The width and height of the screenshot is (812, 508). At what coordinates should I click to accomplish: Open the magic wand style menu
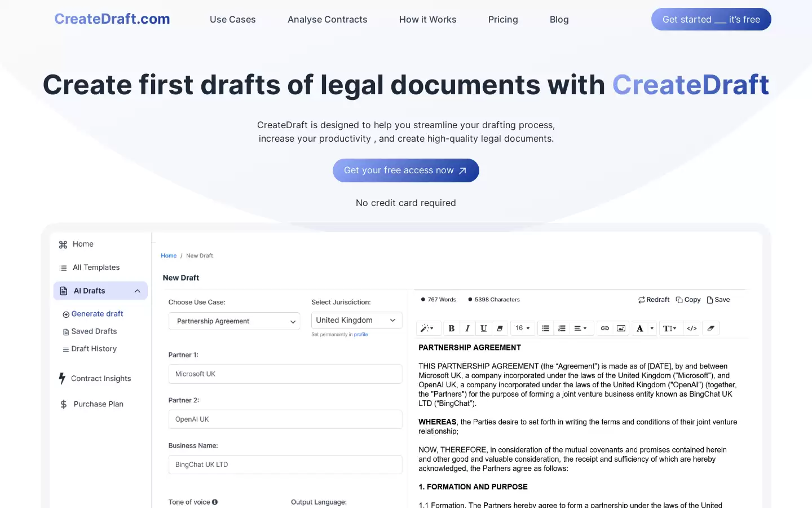point(427,328)
